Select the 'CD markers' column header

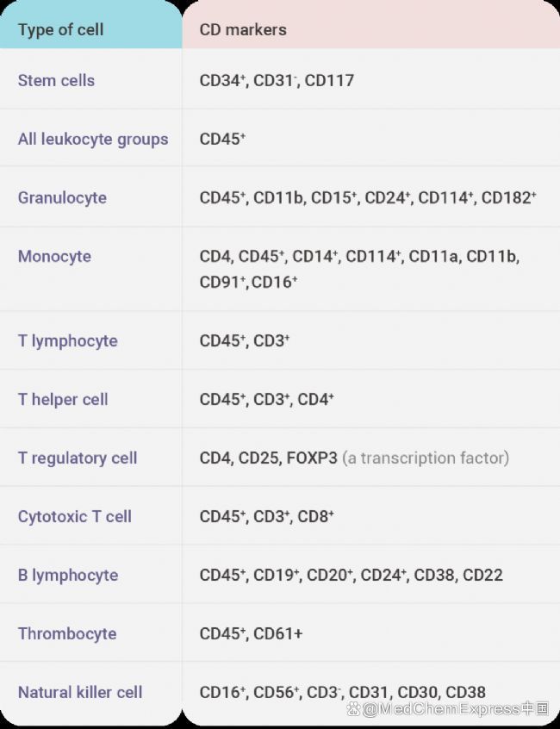(x=243, y=30)
